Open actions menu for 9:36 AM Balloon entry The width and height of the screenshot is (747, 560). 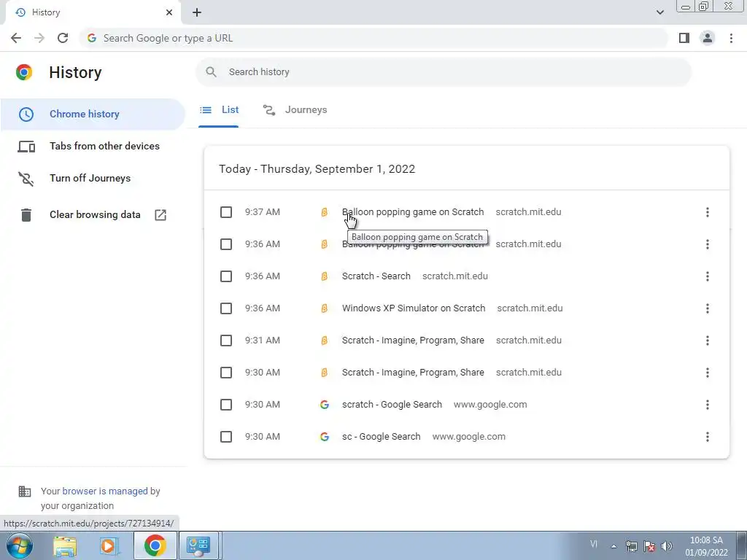(x=708, y=244)
